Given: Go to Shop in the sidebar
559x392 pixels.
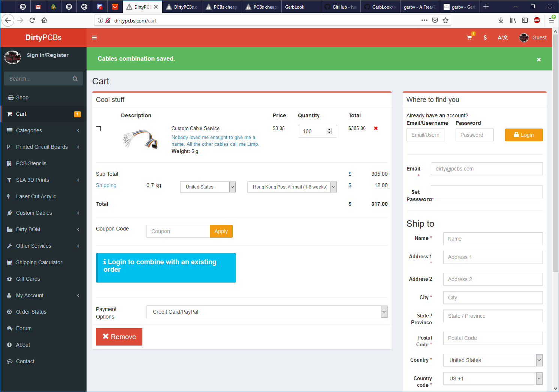Looking at the screenshot, I should 43,97.
